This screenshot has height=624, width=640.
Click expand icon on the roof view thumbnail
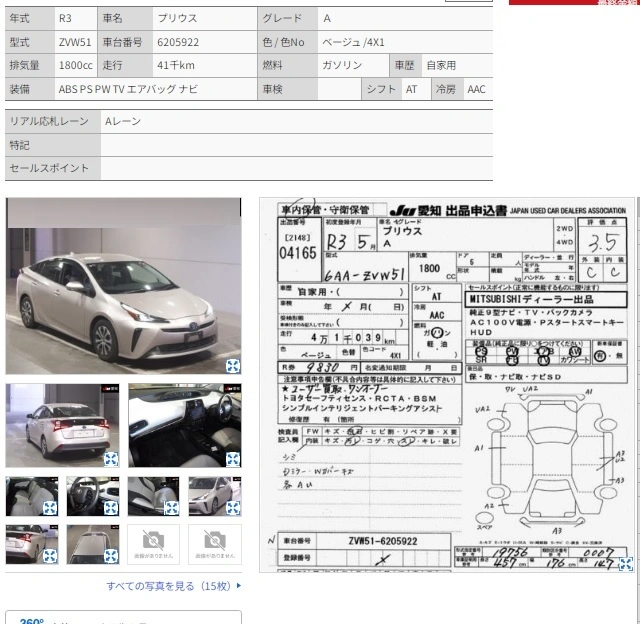[111, 556]
